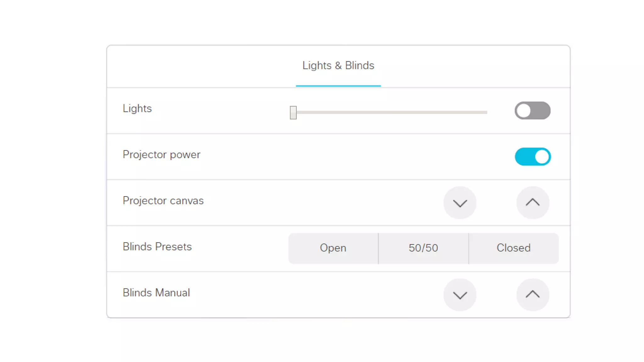Image resolution: width=644 pixels, height=362 pixels.
Task: Lower Blinds Manual using the down chevron
Action: tap(460, 295)
